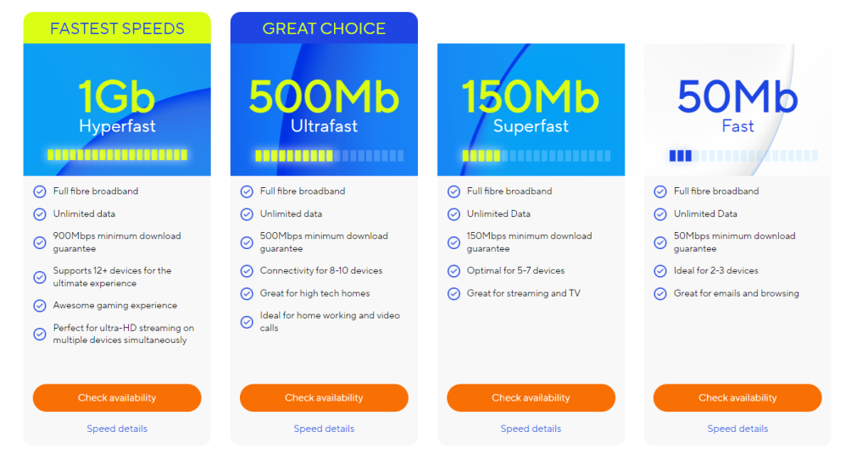Click checkmark icon beside 900Mbps minimum download guarantee
This screenshot has height=454, width=868.
pyautogui.click(x=40, y=242)
